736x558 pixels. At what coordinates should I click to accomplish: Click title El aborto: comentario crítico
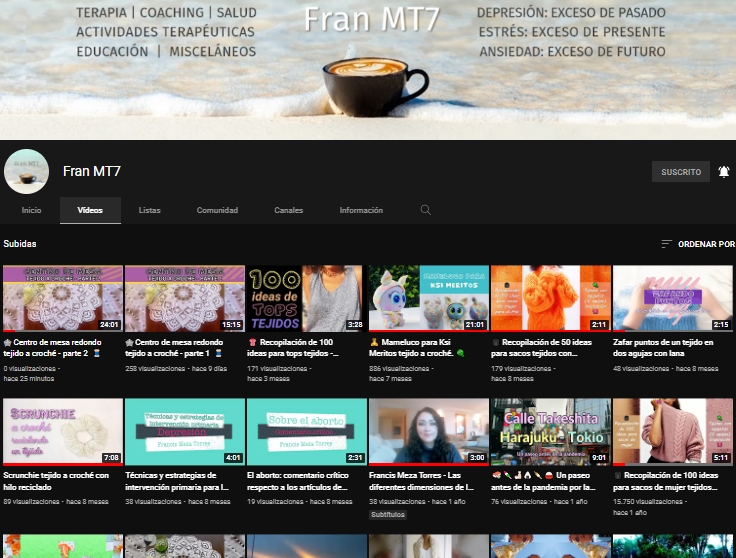point(298,481)
